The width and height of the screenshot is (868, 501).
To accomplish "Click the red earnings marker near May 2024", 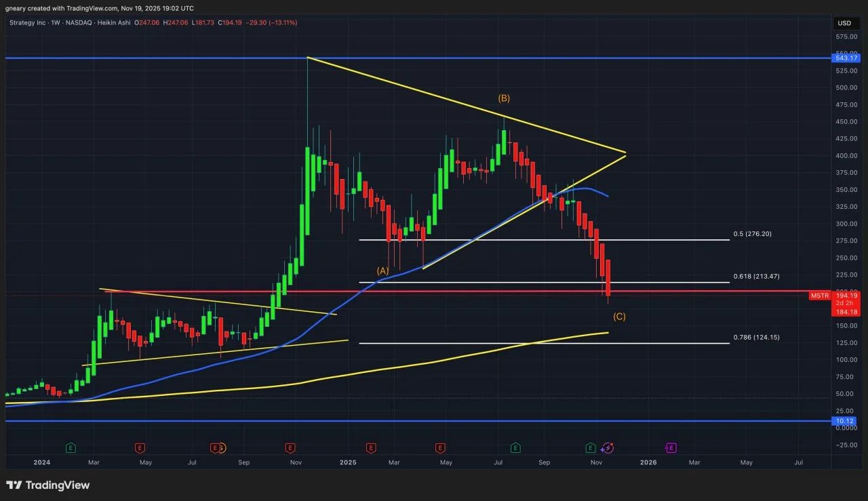I will tap(140, 447).
